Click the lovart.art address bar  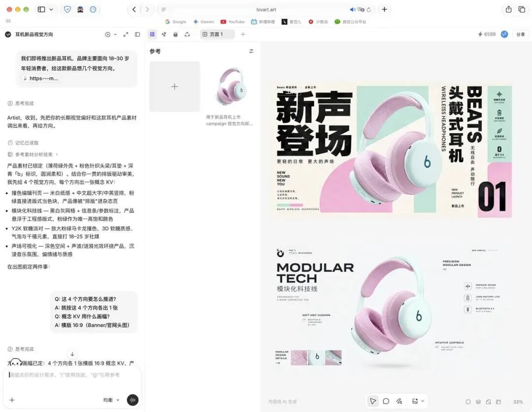tap(266, 9)
